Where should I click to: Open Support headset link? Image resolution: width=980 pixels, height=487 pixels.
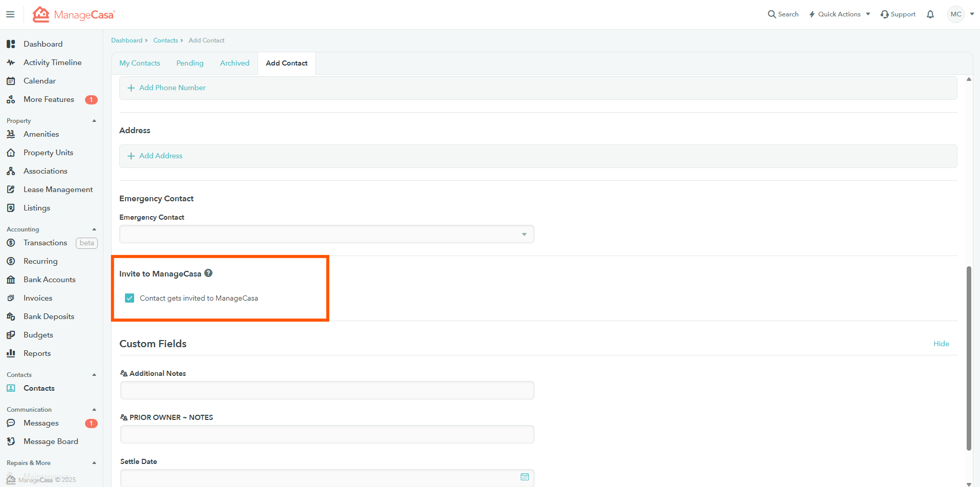click(898, 14)
